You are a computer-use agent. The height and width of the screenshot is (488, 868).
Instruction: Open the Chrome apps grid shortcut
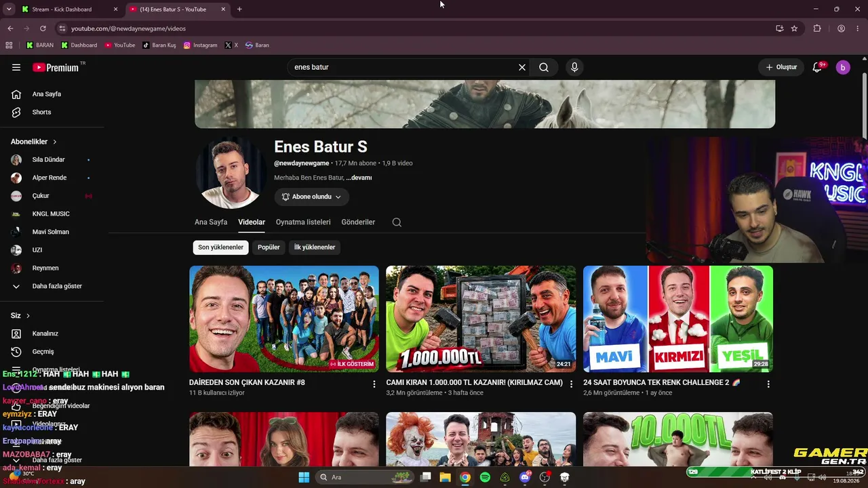click(9, 45)
